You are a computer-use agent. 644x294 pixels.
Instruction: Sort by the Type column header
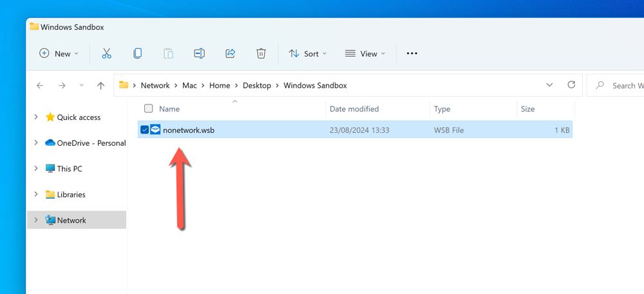(x=442, y=109)
